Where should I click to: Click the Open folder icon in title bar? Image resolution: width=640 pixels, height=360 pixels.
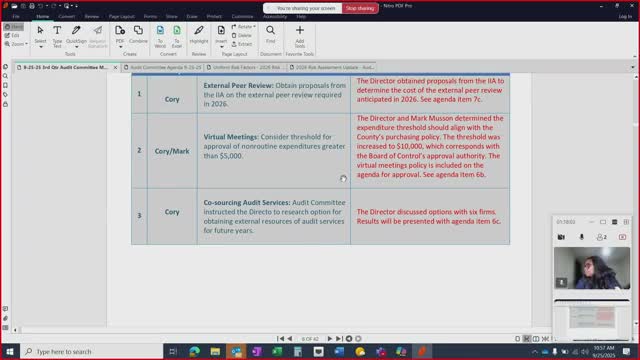pos(14,6)
